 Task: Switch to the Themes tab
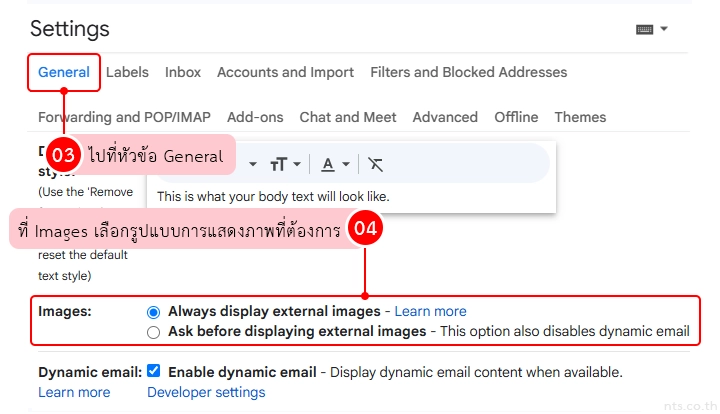point(580,117)
